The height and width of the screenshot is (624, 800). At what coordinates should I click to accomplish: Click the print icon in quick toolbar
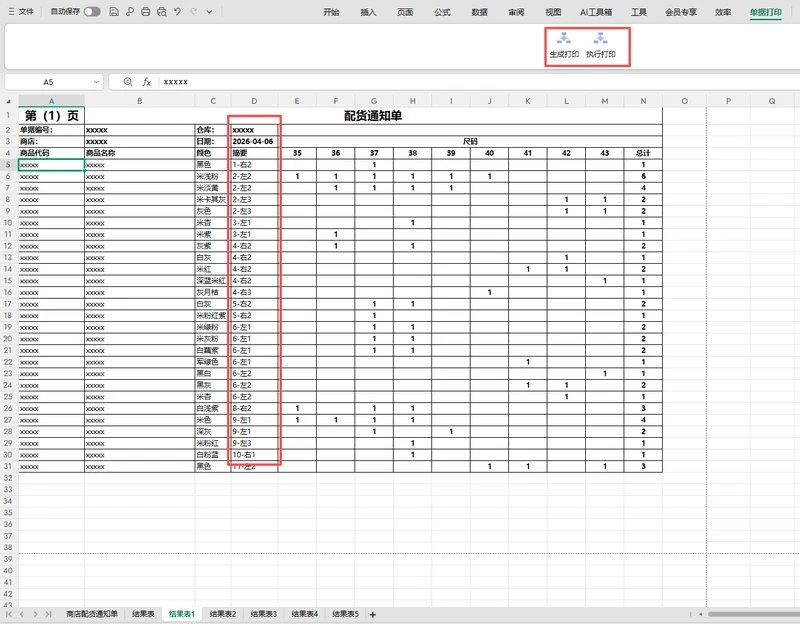point(146,11)
